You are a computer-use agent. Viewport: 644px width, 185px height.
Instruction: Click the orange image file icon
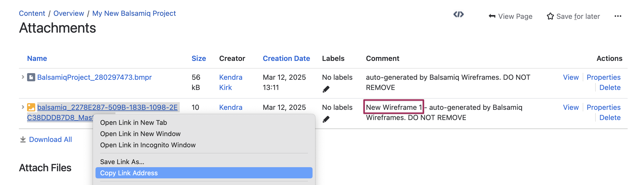tap(31, 107)
